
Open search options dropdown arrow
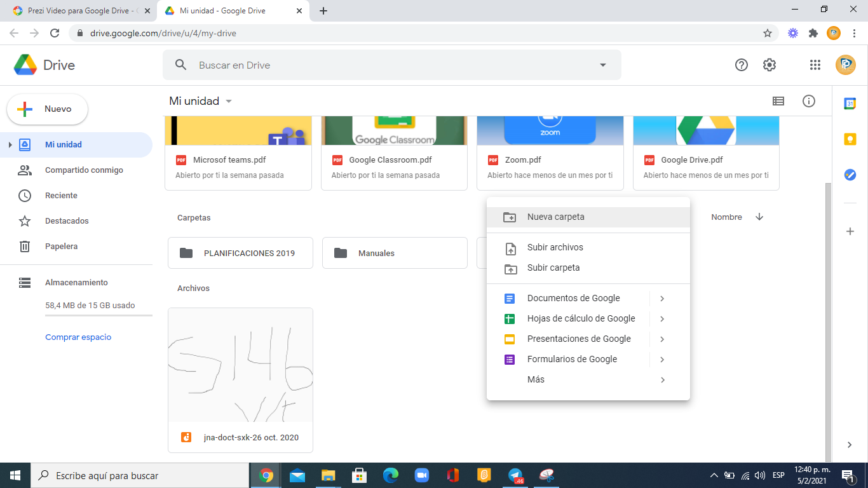(x=603, y=65)
